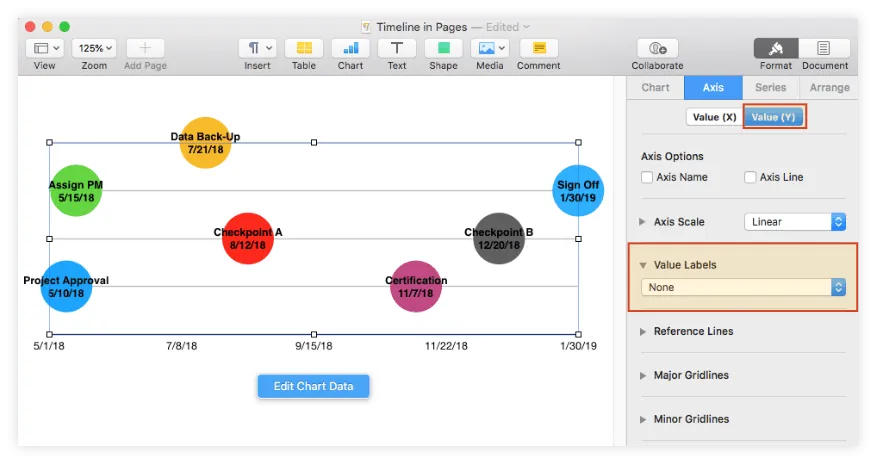Viewport: 876px width, 464px height.
Task: Add a Text box from the toolbar
Action: (397, 48)
